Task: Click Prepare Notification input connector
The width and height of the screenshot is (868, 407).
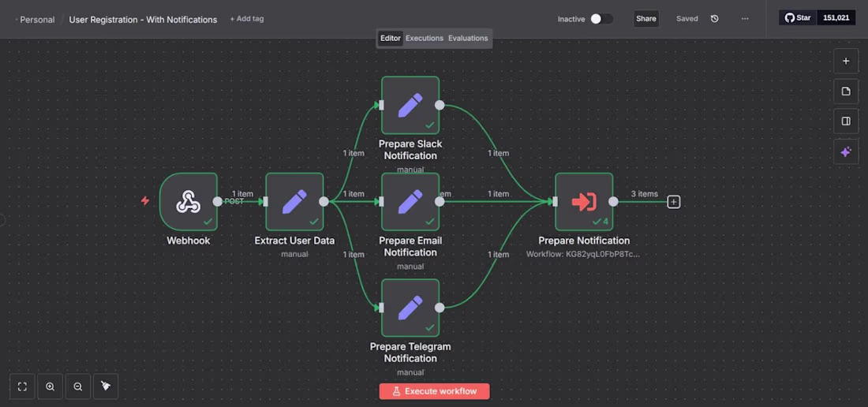Action: click(556, 202)
